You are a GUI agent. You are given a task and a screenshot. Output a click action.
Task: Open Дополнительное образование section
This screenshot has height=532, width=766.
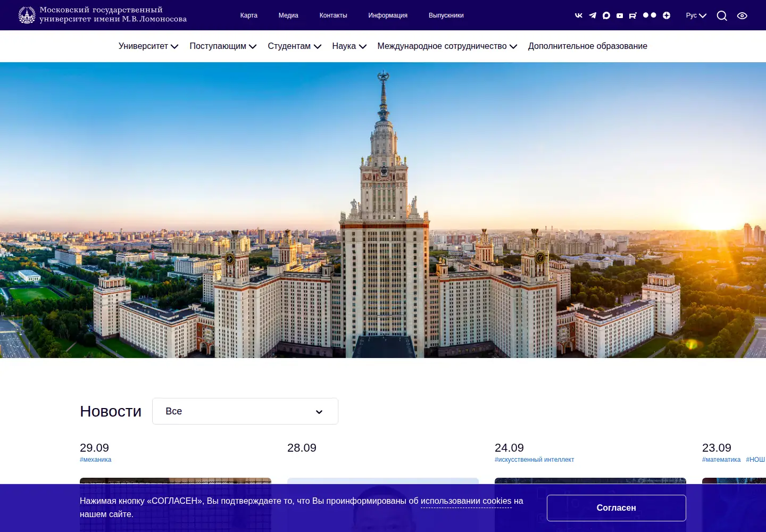click(588, 46)
